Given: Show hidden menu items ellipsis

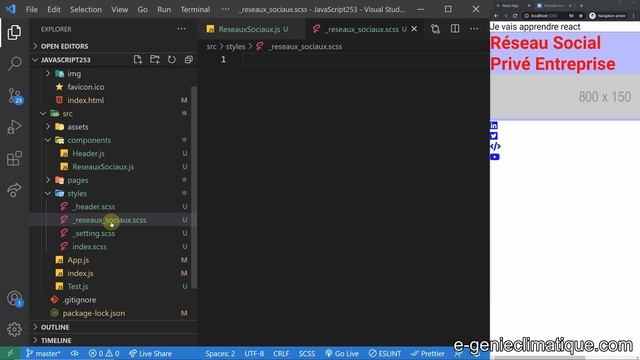Looking at the screenshot, I should pyautogui.click(x=225, y=9).
